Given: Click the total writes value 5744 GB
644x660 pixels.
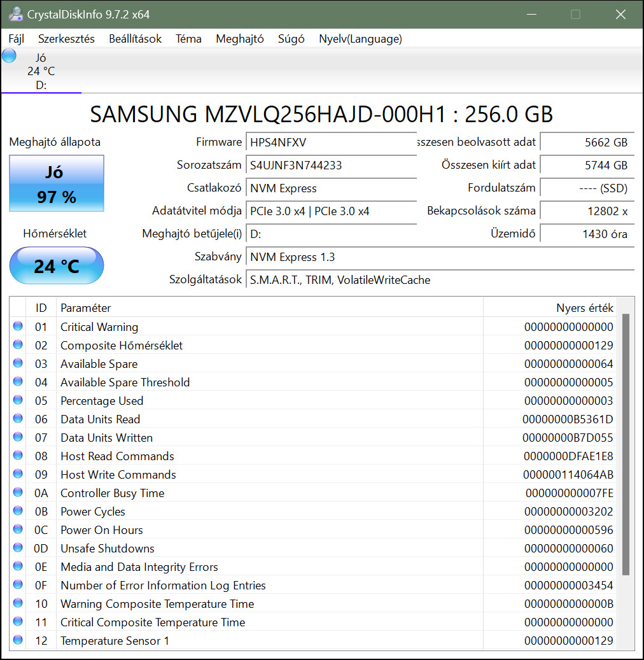Looking at the screenshot, I should [587, 165].
